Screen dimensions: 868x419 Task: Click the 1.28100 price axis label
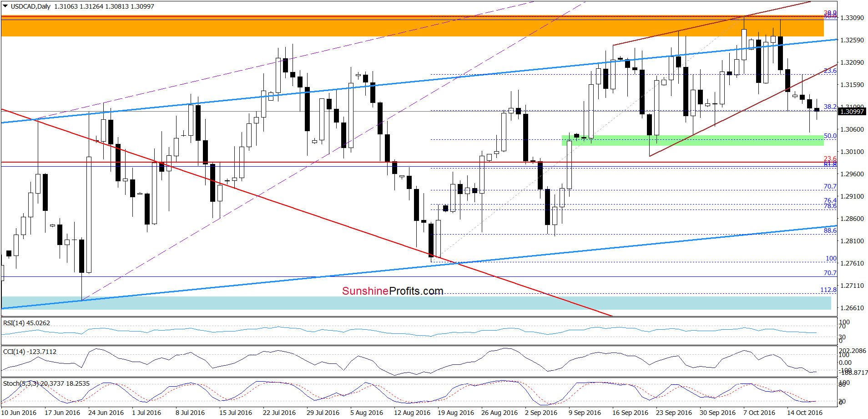pos(852,241)
